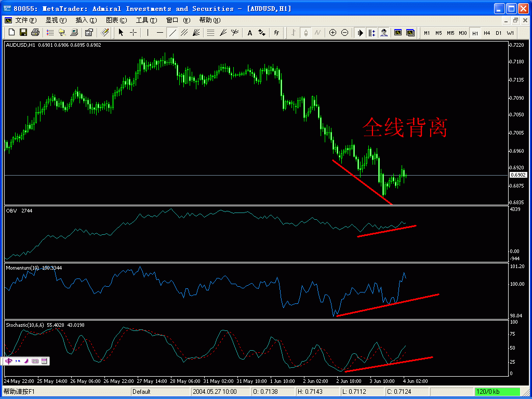Open the 插入(I) menu

pos(86,20)
